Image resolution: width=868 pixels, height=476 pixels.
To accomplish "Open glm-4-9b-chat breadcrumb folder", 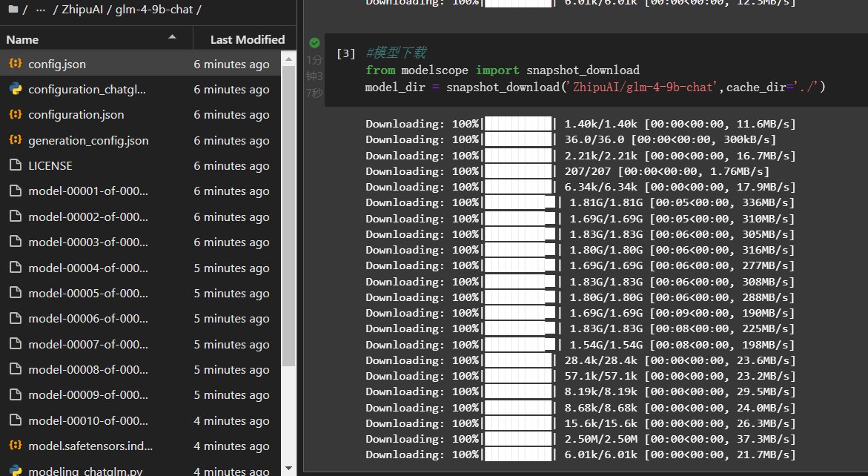I will click(154, 10).
